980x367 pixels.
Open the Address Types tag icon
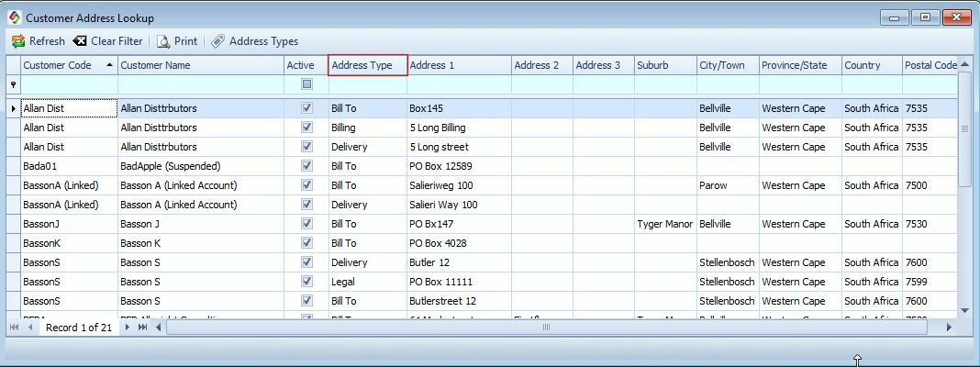(x=217, y=41)
